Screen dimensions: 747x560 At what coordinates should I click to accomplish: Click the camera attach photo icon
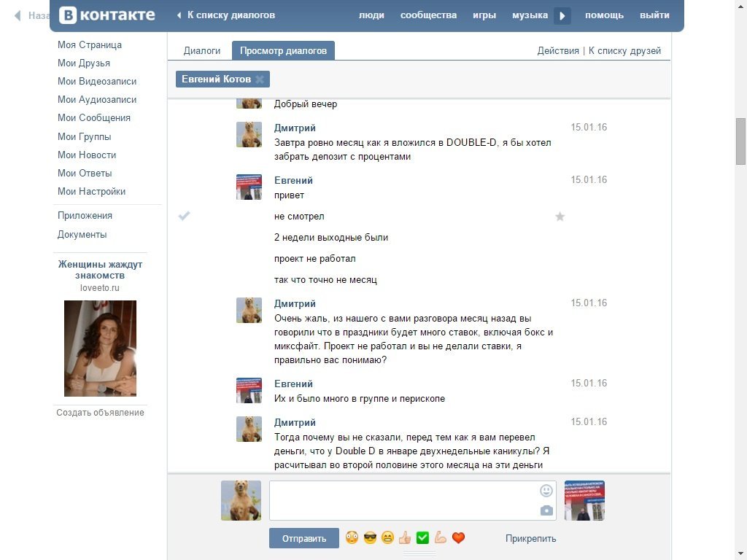546,510
